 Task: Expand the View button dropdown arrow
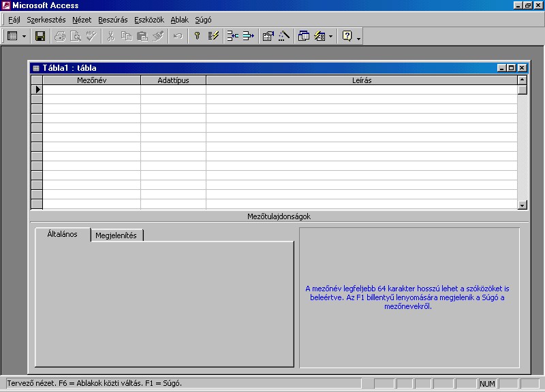(x=25, y=36)
